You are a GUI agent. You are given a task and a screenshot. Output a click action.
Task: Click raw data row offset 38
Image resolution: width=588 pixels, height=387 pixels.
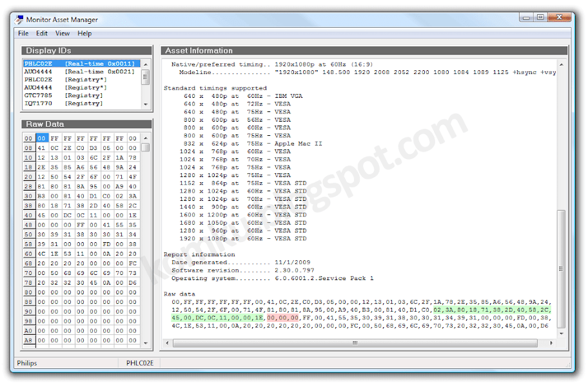(28, 205)
